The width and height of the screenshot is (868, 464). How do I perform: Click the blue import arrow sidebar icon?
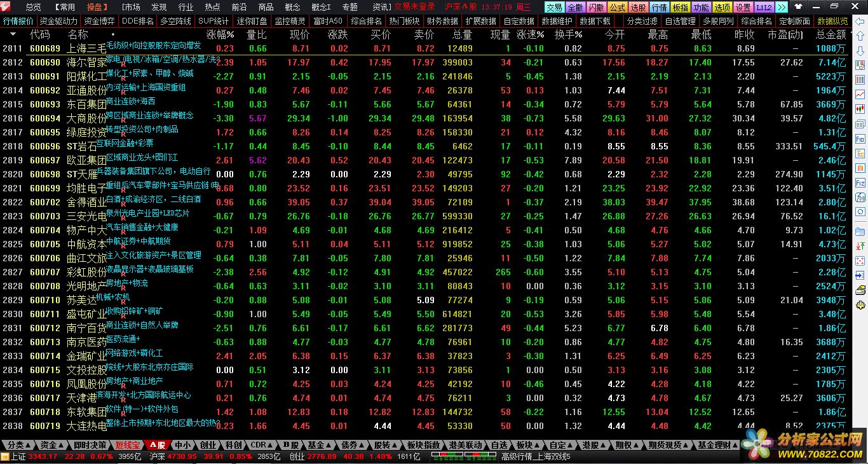860,275
